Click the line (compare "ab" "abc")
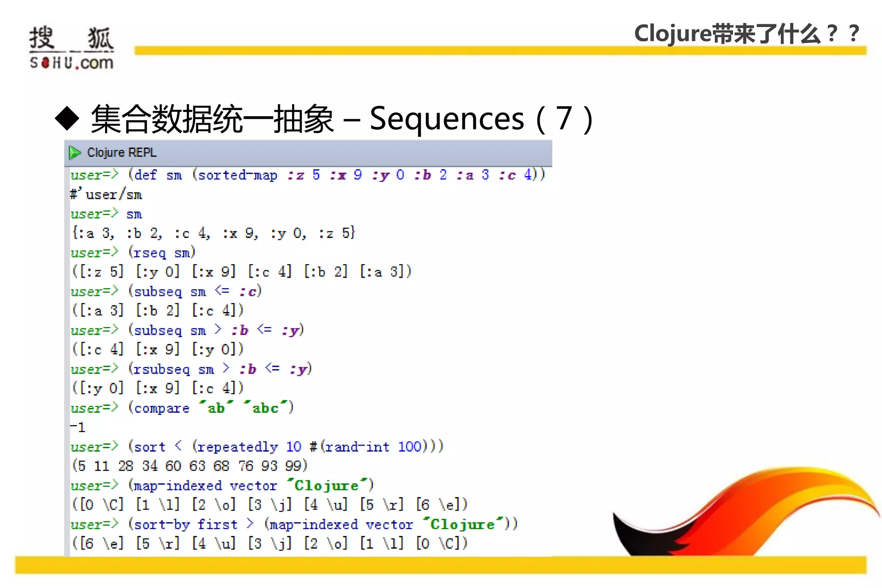This screenshot has height=588, width=882. (182, 408)
